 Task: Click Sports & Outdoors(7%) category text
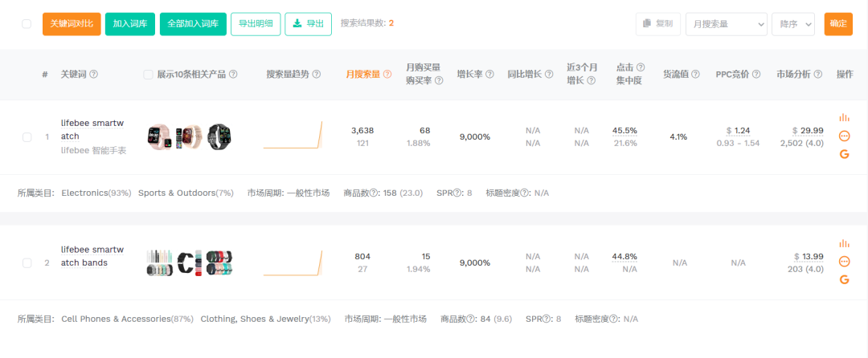186,193
